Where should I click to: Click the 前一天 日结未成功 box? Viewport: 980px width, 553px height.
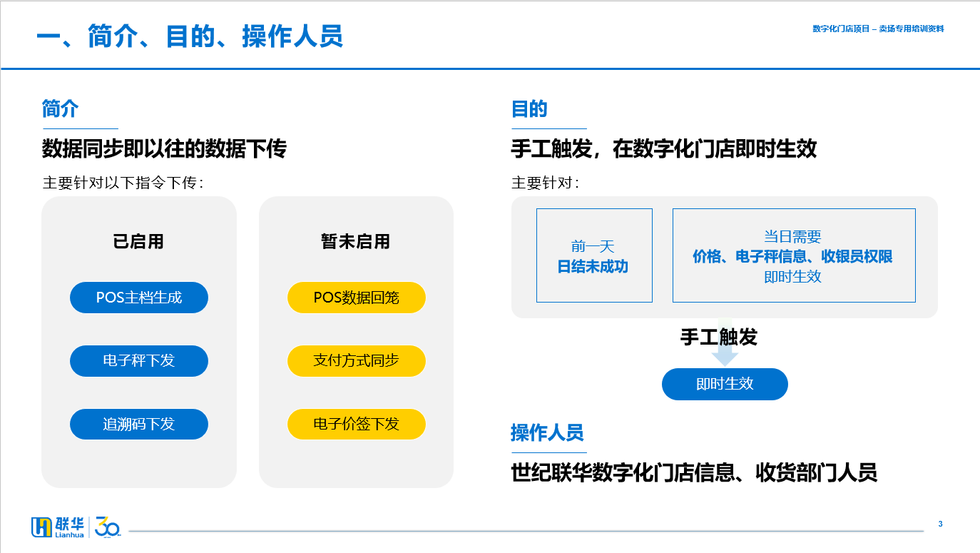coord(594,255)
